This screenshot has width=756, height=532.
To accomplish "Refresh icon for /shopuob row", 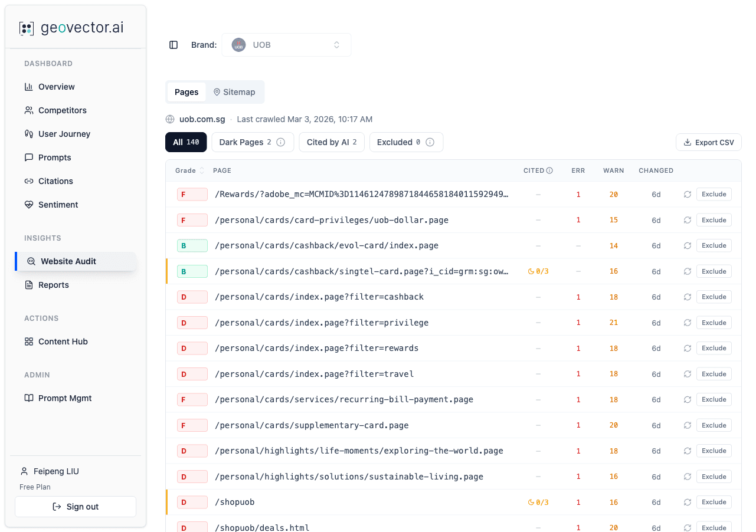I will [x=688, y=502].
